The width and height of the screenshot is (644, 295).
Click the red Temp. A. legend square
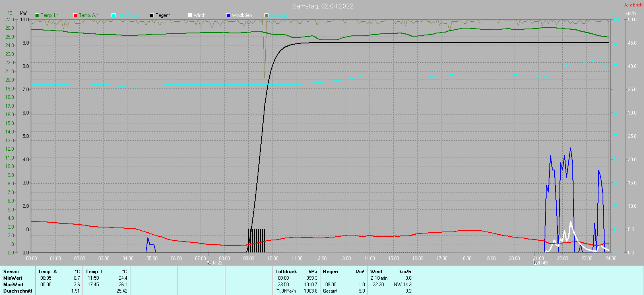(75, 15)
